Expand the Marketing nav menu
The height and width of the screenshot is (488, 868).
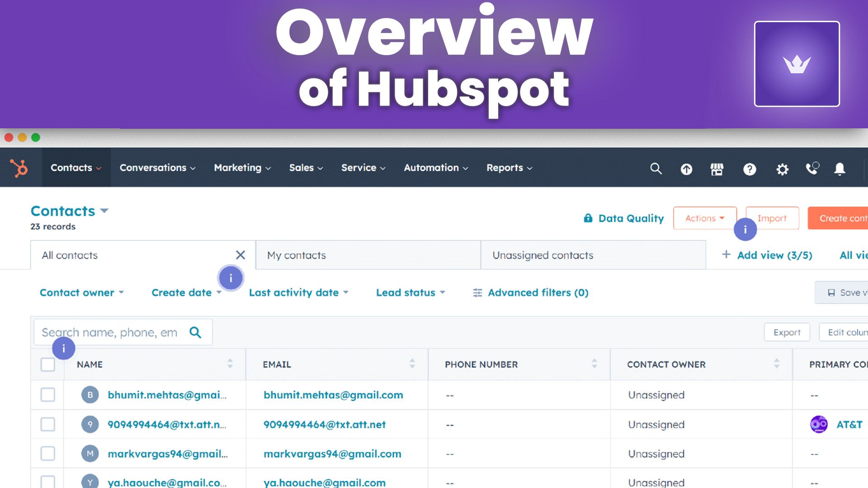point(242,168)
